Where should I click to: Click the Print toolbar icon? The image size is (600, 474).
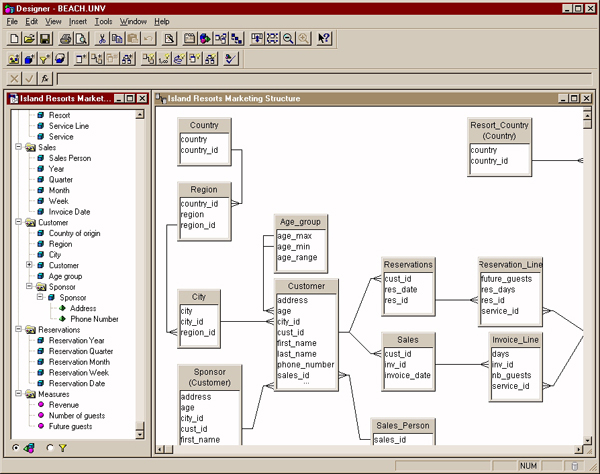pyautogui.click(x=66, y=39)
